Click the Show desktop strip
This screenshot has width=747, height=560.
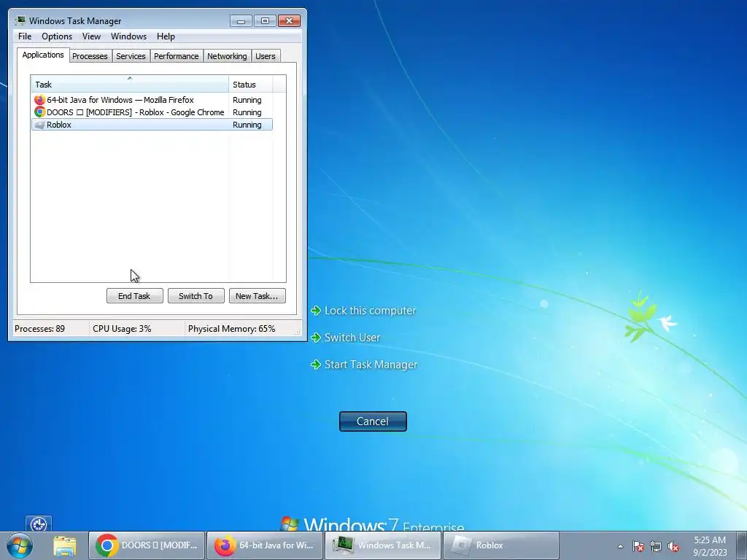click(x=743, y=545)
